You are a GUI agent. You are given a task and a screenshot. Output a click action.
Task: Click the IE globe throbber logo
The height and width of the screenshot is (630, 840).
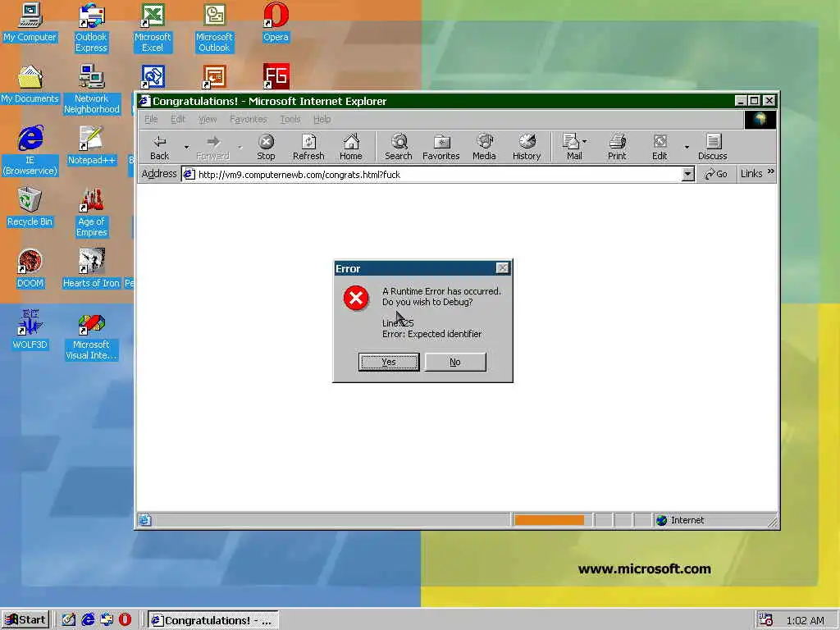coord(760,120)
